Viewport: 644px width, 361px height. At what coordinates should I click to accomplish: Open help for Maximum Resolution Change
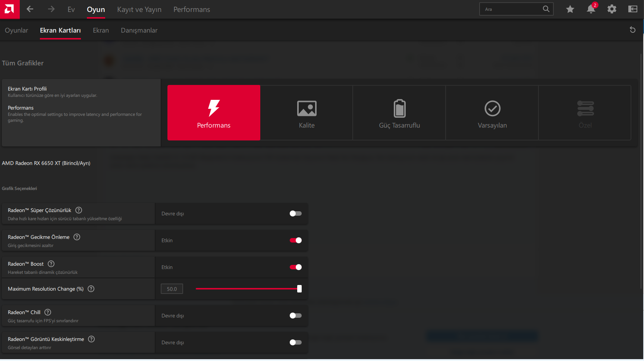coord(91,289)
